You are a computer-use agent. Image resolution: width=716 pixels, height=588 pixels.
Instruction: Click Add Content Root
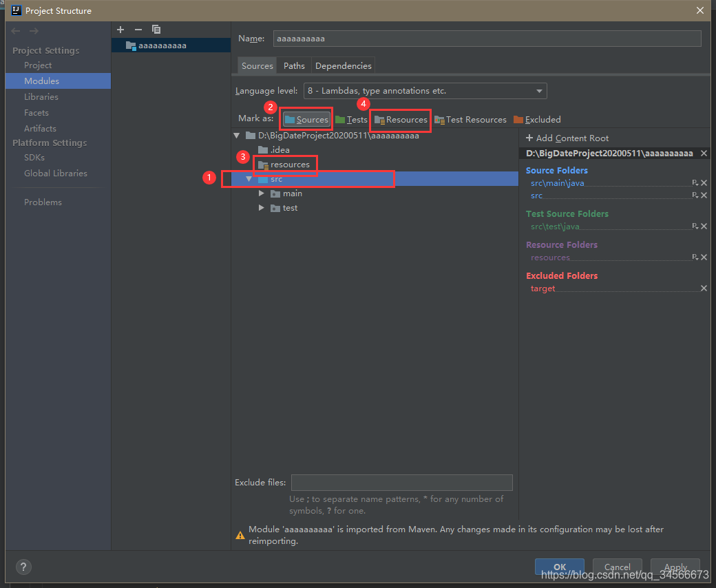(x=567, y=138)
